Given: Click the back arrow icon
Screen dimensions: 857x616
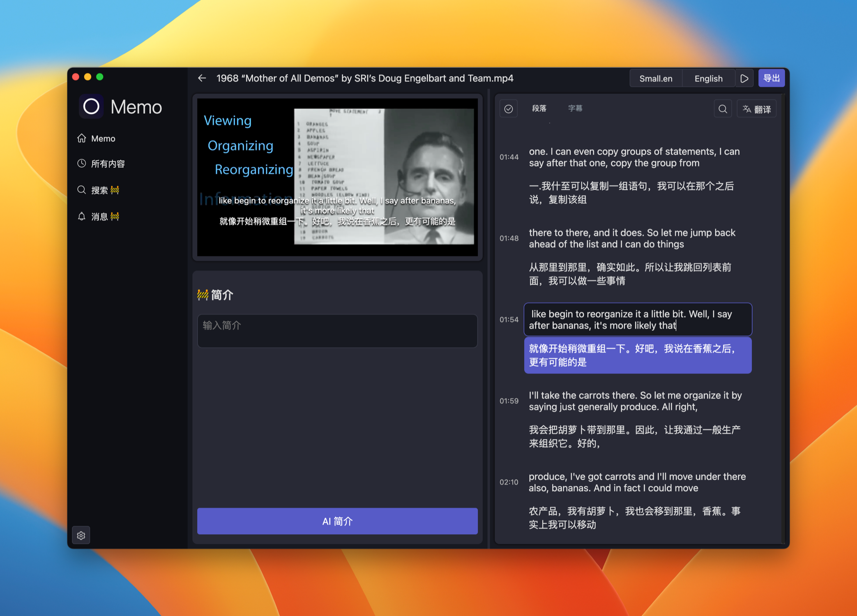Looking at the screenshot, I should (x=202, y=78).
